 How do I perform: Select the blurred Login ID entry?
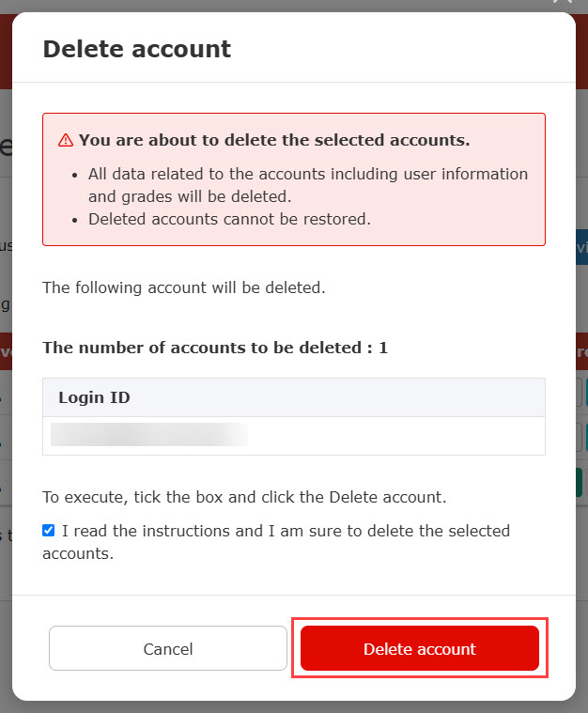tap(149, 434)
